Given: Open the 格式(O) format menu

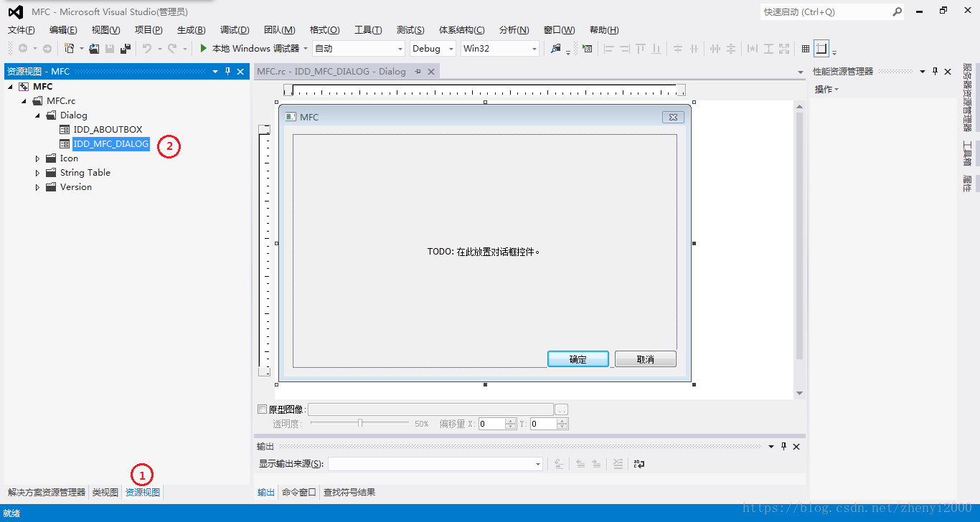Looking at the screenshot, I should click(x=324, y=29).
